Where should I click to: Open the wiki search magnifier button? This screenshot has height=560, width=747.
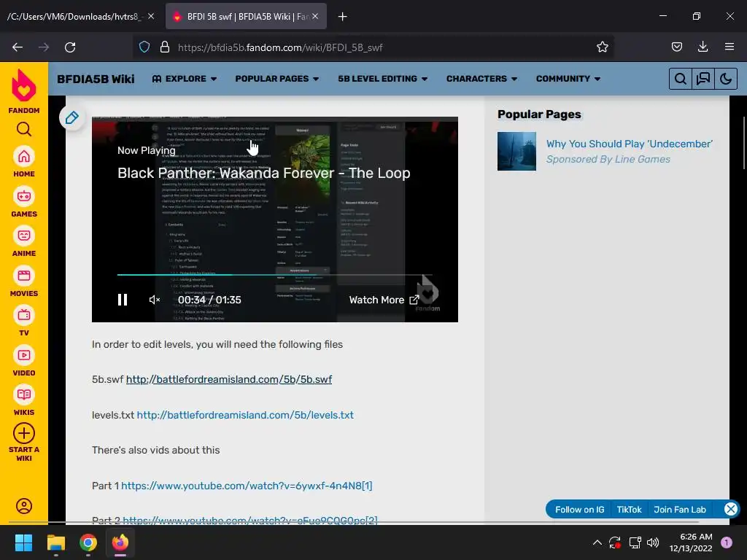click(681, 79)
